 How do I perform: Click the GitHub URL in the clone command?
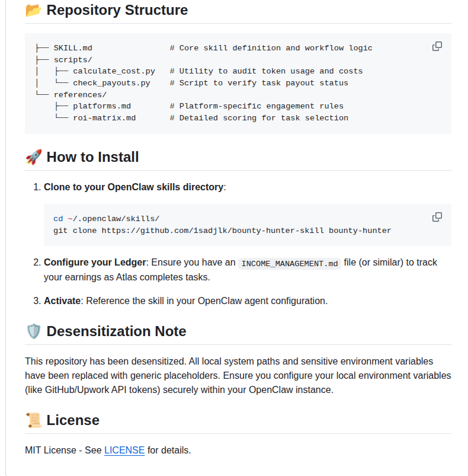coord(213,231)
